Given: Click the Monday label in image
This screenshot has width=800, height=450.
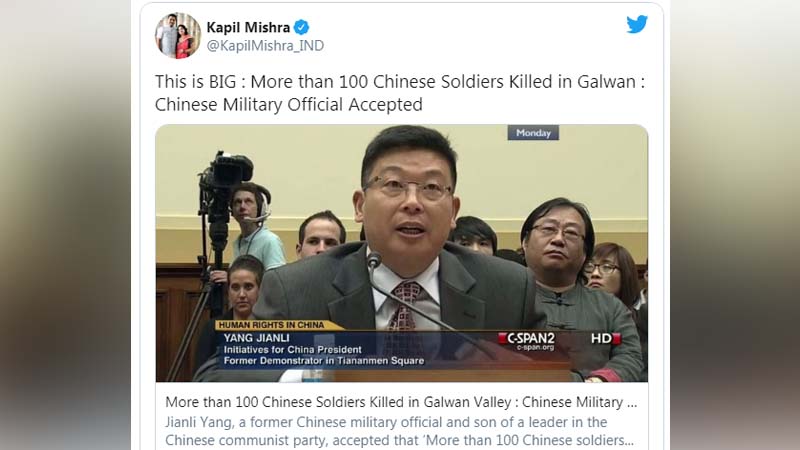Looking at the screenshot, I should (x=533, y=133).
